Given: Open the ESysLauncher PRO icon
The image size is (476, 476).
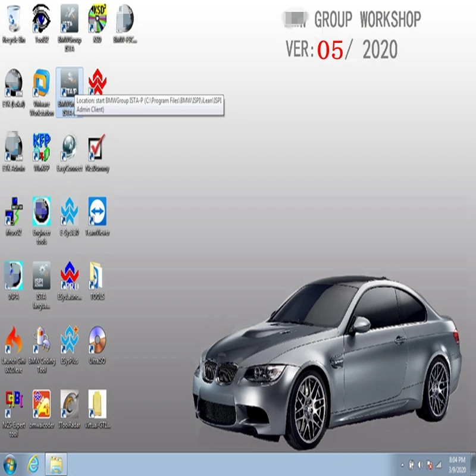Looking at the screenshot, I should pos(70,281).
